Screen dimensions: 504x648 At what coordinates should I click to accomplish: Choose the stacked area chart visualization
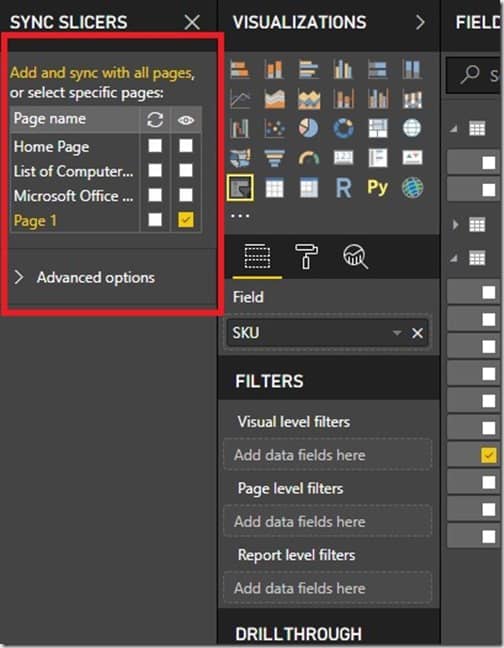[x=309, y=99]
